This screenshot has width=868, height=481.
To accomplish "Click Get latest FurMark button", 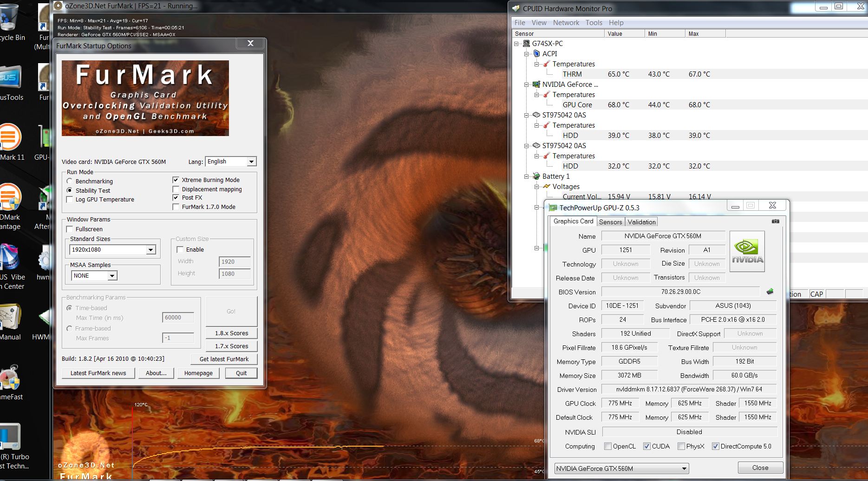I will point(224,359).
